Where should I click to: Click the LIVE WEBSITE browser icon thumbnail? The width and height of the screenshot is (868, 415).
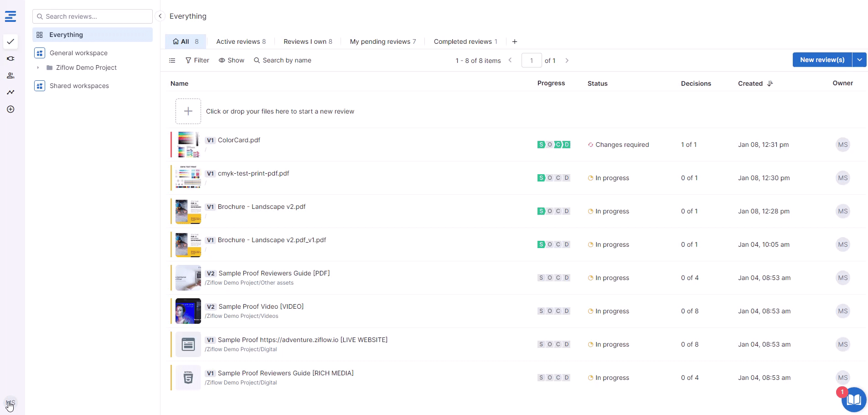click(x=188, y=344)
